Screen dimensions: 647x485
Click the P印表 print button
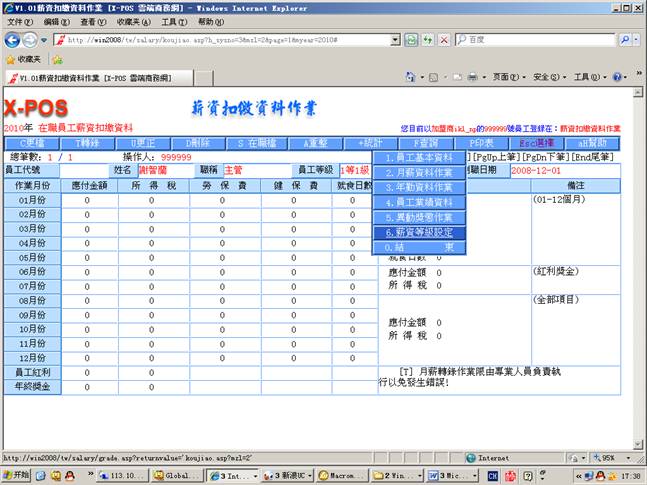click(x=481, y=143)
